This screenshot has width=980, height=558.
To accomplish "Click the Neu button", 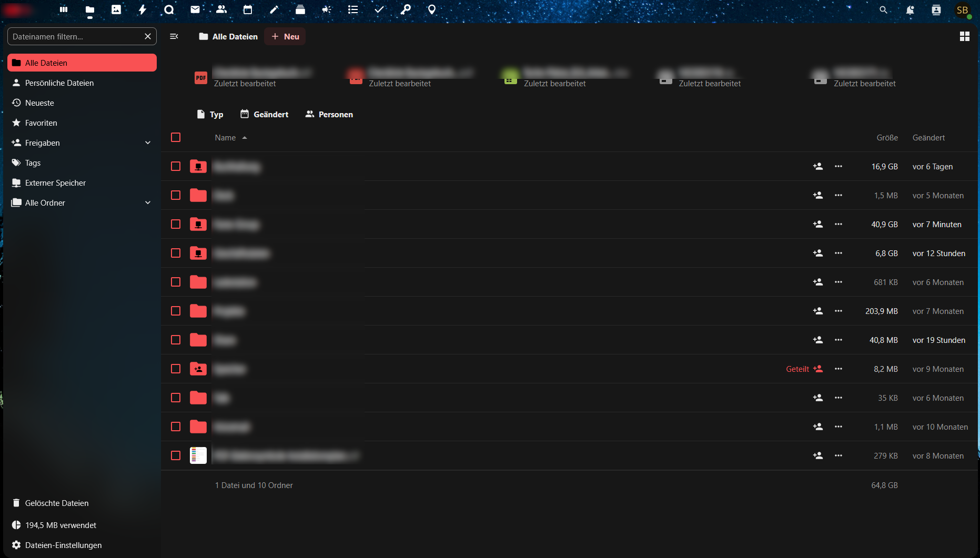I will click(285, 36).
